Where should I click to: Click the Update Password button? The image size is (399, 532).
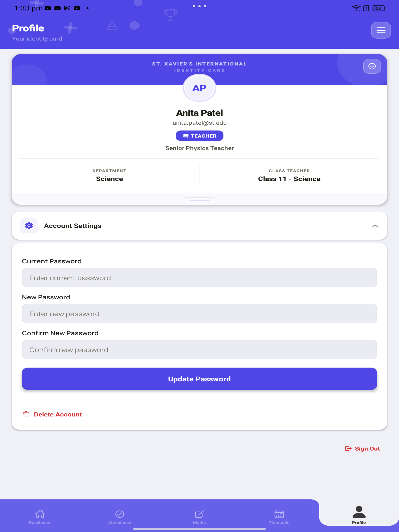tap(199, 379)
